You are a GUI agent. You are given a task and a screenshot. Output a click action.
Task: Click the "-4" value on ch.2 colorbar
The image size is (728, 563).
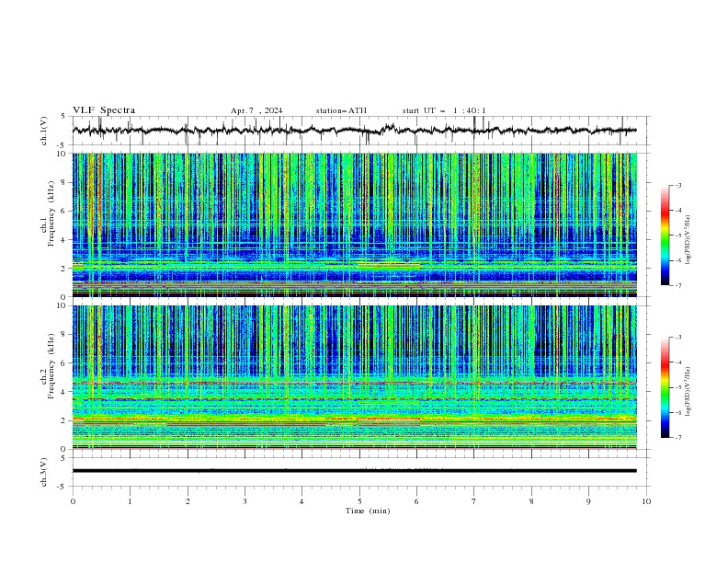point(677,362)
